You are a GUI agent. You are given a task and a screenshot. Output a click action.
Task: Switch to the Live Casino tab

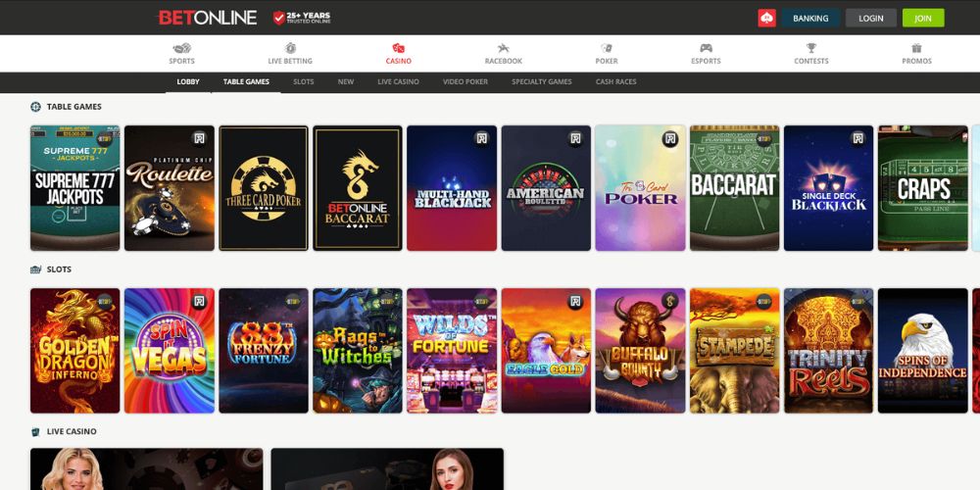tap(398, 82)
